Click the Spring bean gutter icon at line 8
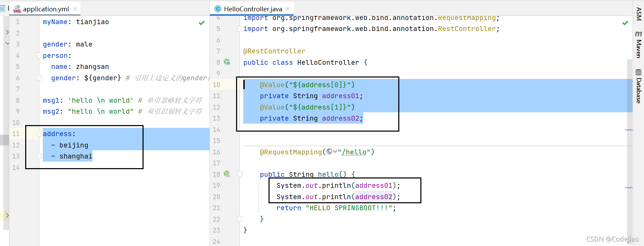 click(227, 62)
